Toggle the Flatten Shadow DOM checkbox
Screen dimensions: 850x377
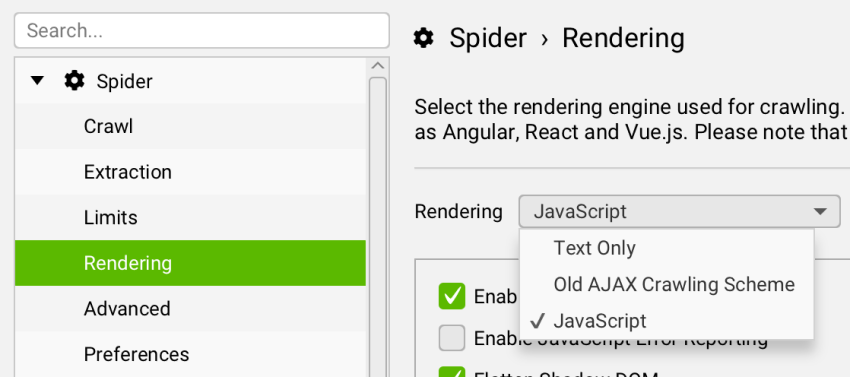click(x=452, y=372)
